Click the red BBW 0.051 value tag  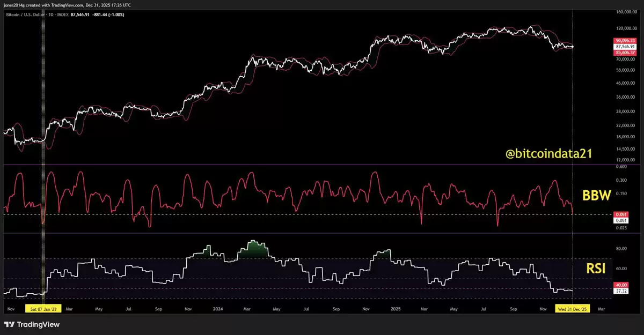(621, 214)
